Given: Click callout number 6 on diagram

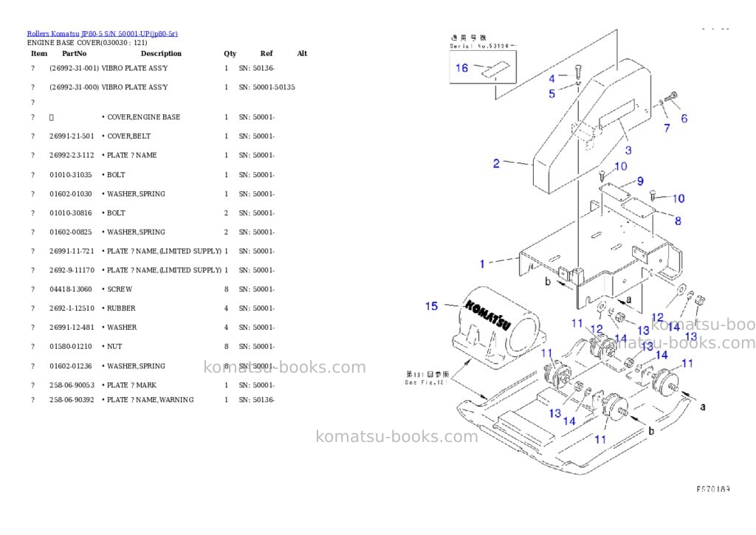Looking at the screenshot, I should point(684,119).
